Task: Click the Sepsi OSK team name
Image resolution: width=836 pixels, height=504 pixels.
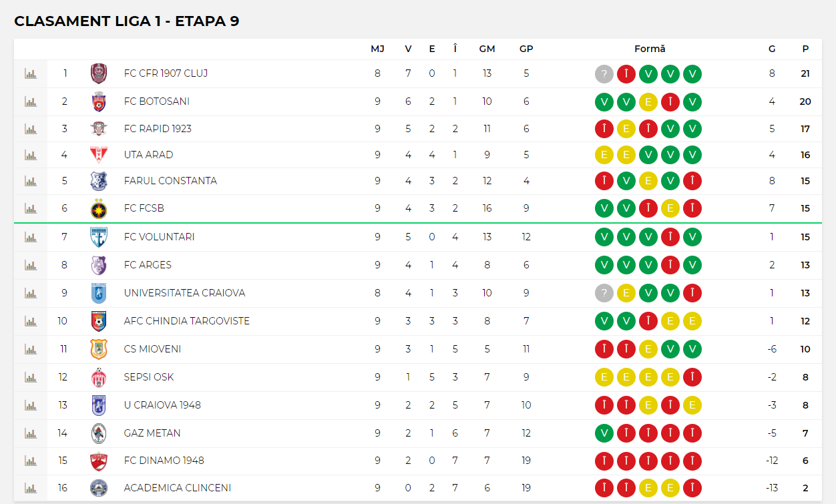Action: 149,377
